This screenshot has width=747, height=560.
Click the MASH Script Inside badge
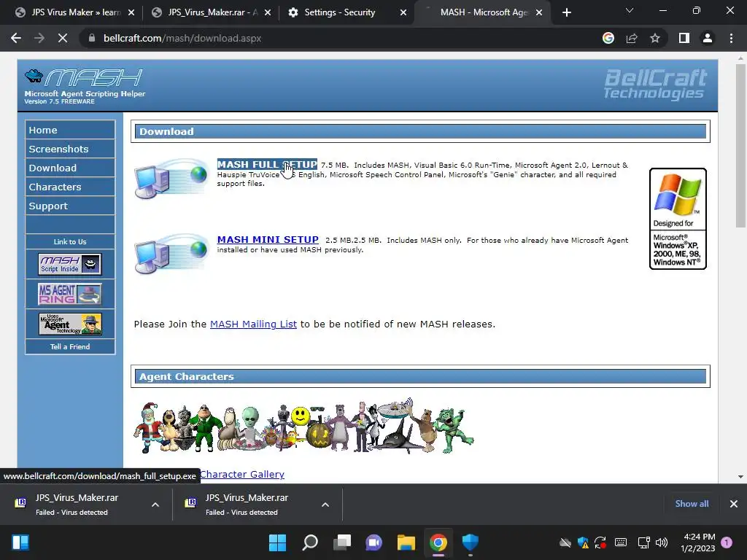coord(70,264)
